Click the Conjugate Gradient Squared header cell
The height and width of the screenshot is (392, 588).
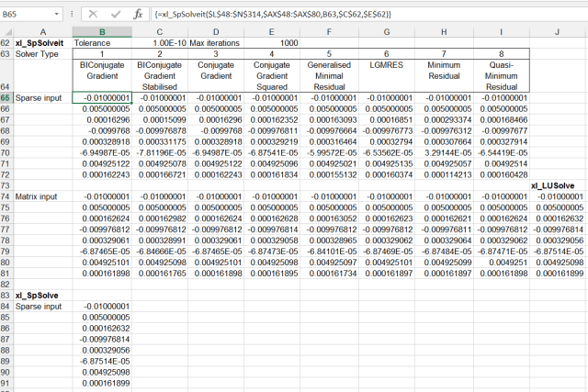click(272, 75)
